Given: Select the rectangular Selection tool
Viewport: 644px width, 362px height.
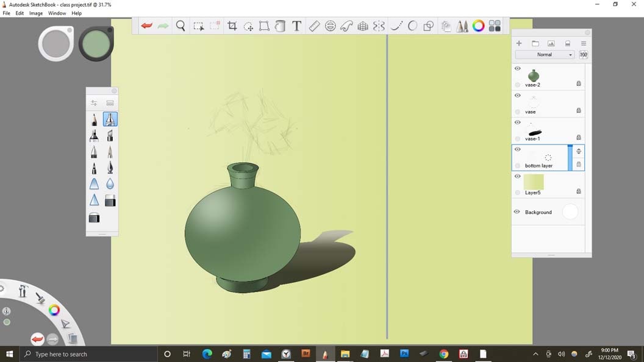Looking at the screenshot, I should [x=199, y=26].
